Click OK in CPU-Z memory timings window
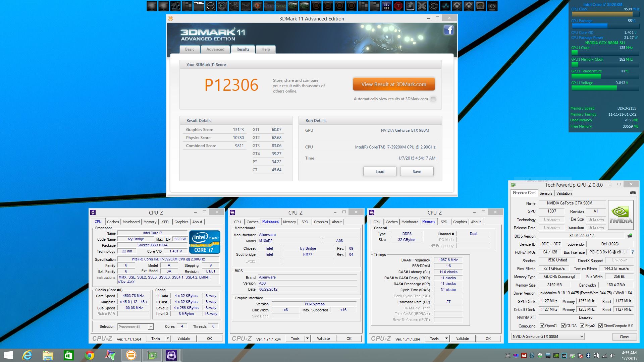644x362 pixels. pos(488,339)
